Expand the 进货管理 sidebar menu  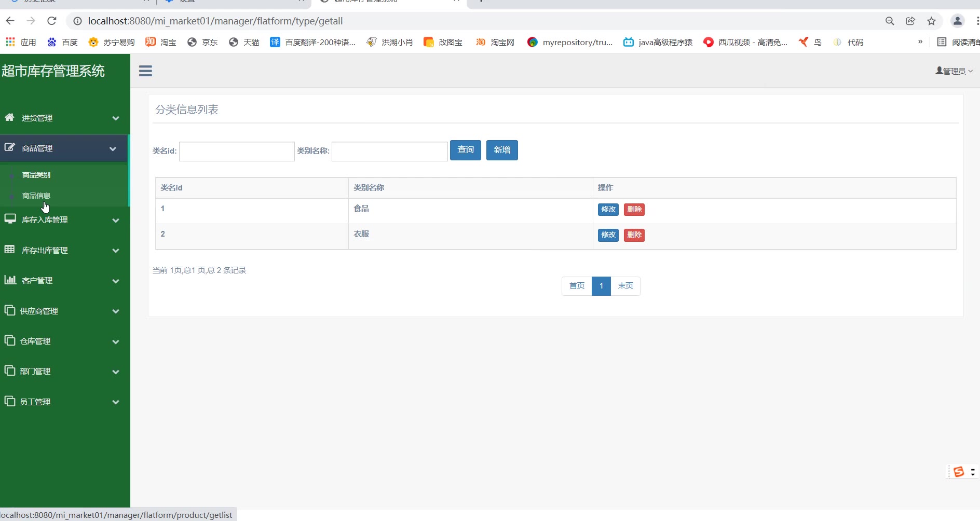(65, 118)
